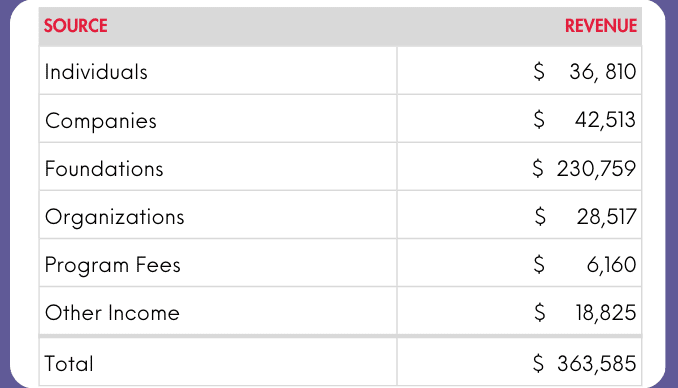Image resolution: width=678 pixels, height=388 pixels.
Task: Click the Total revenue value 363,585
Action: pyautogui.click(x=597, y=363)
